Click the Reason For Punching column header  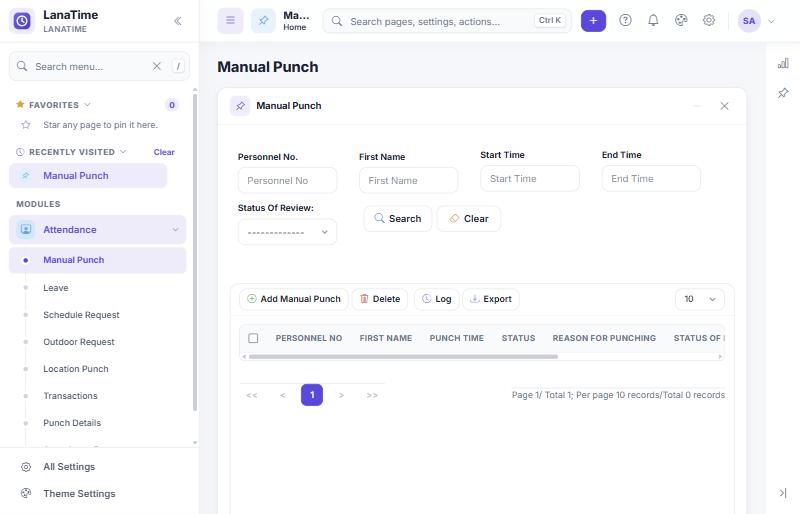click(x=604, y=338)
